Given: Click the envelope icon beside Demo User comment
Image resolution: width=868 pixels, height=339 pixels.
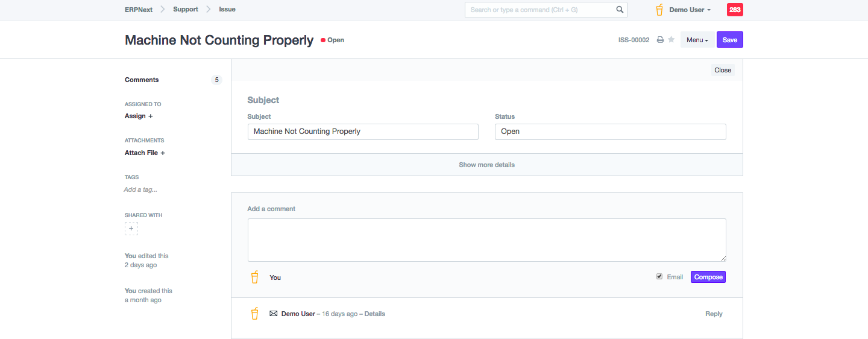Looking at the screenshot, I should [273, 314].
